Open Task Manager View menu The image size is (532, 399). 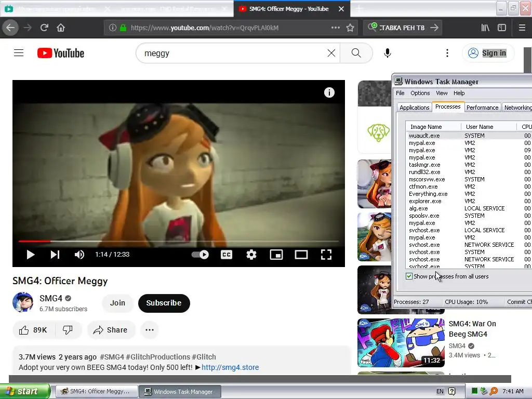point(442,93)
